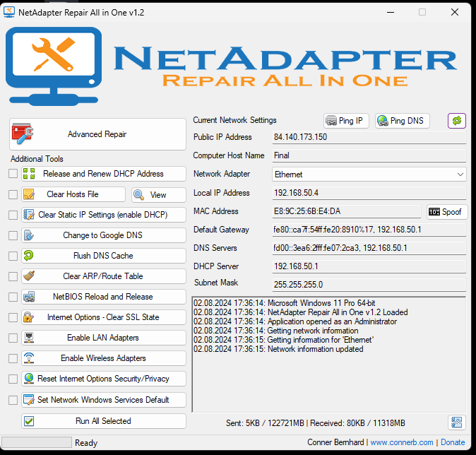Check the Reset Internet Options Security/Privacy box
The image size is (476, 455).
click(x=13, y=379)
